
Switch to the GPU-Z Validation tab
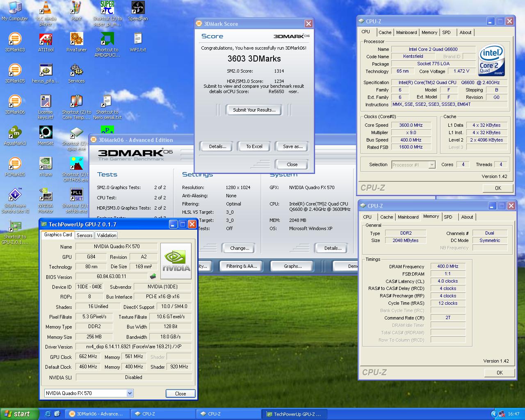106,235
